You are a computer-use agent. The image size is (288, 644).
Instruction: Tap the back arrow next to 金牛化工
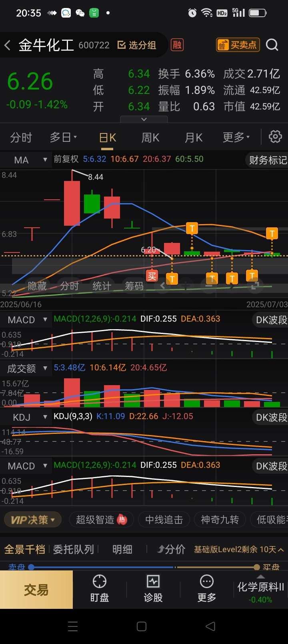click(x=8, y=45)
